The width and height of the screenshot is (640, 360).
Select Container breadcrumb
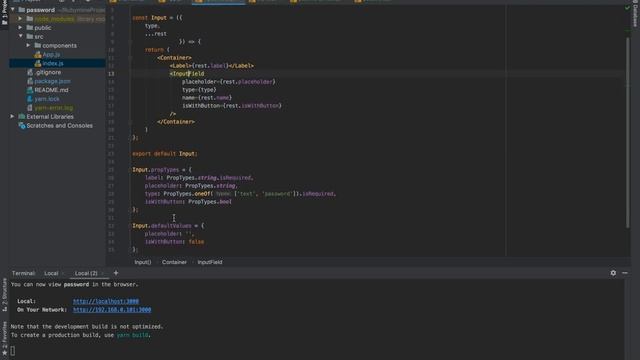coord(174,262)
